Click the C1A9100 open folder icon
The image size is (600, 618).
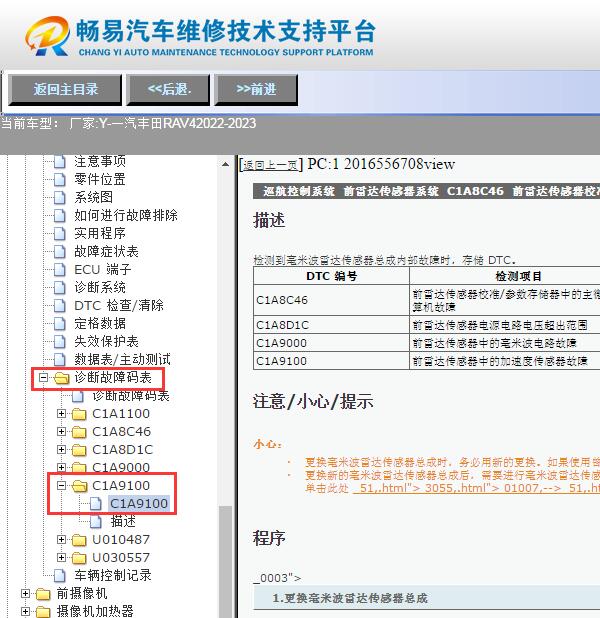80,486
